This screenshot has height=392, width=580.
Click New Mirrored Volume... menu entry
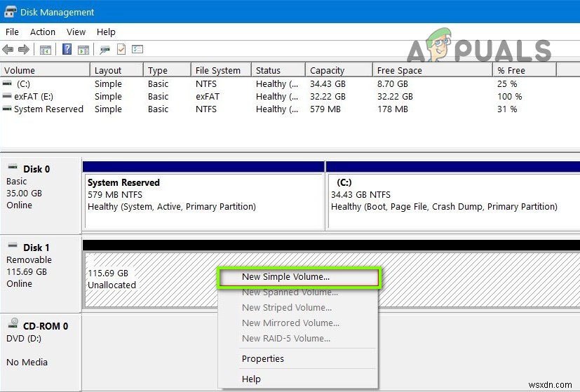click(x=298, y=323)
